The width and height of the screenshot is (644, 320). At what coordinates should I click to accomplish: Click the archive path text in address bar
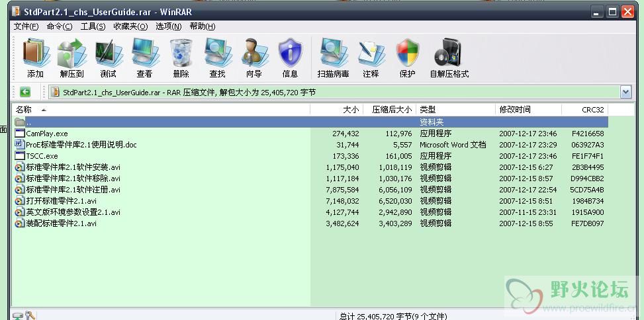click(189, 93)
